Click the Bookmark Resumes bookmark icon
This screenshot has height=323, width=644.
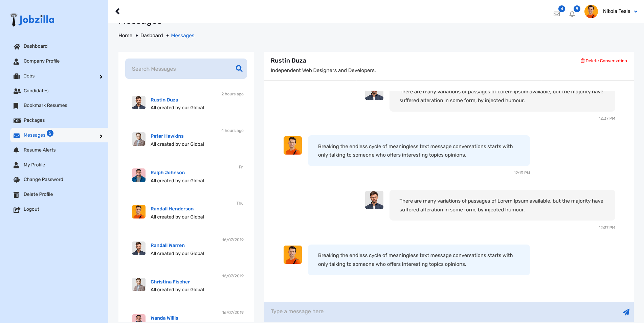(x=16, y=106)
